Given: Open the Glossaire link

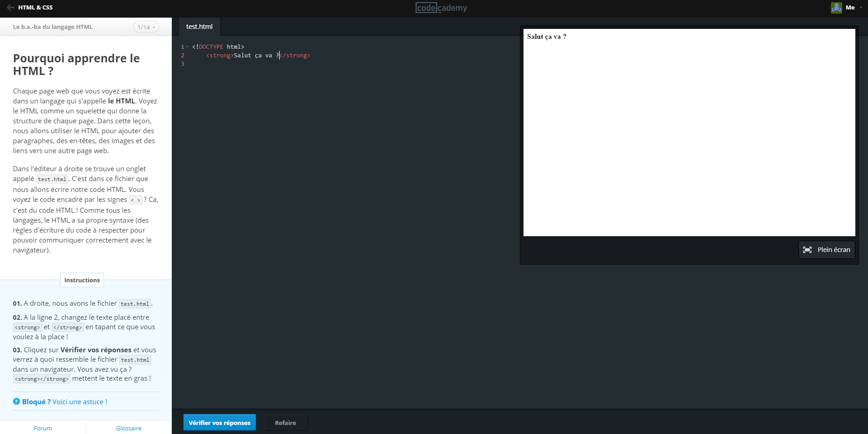Looking at the screenshot, I should (129, 428).
